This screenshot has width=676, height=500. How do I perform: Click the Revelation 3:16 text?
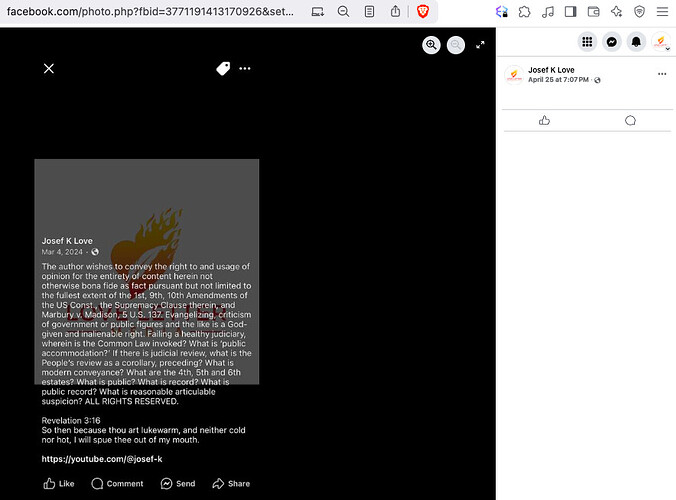click(71, 420)
